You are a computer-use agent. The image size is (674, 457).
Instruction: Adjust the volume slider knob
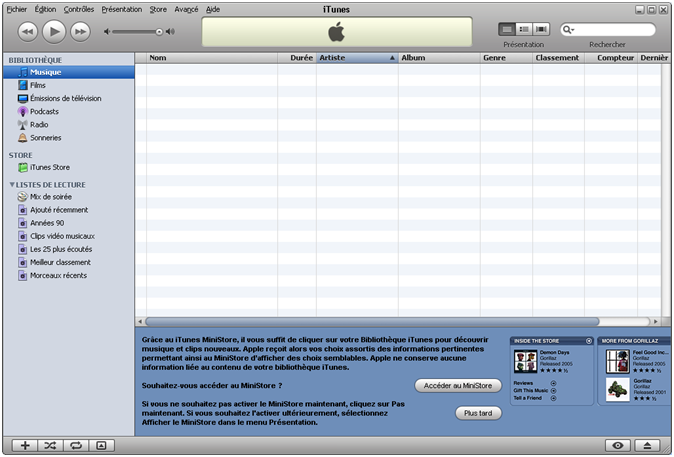click(159, 31)
